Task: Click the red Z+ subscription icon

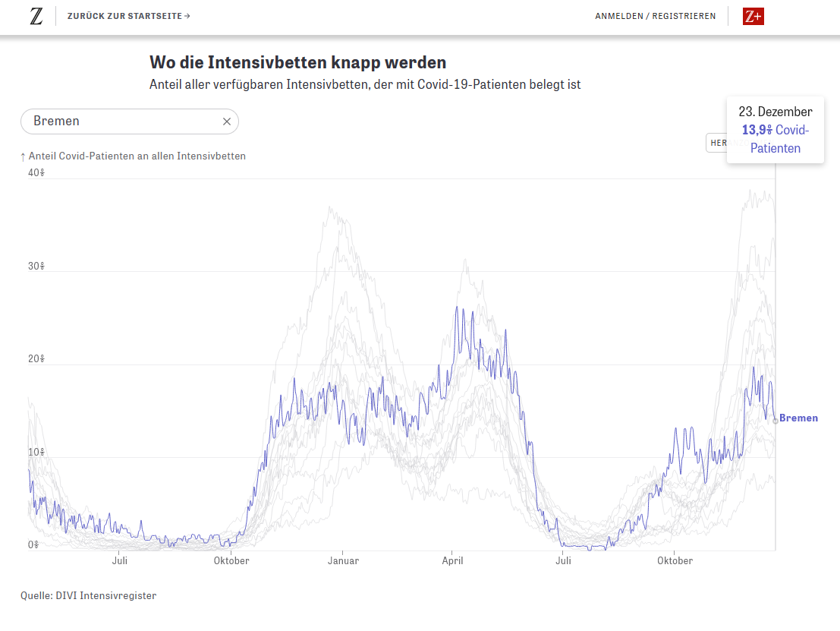Action: tap(753, 16)
